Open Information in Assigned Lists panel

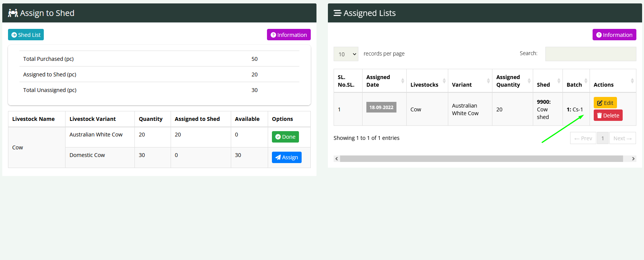click(x=614, y=35)
